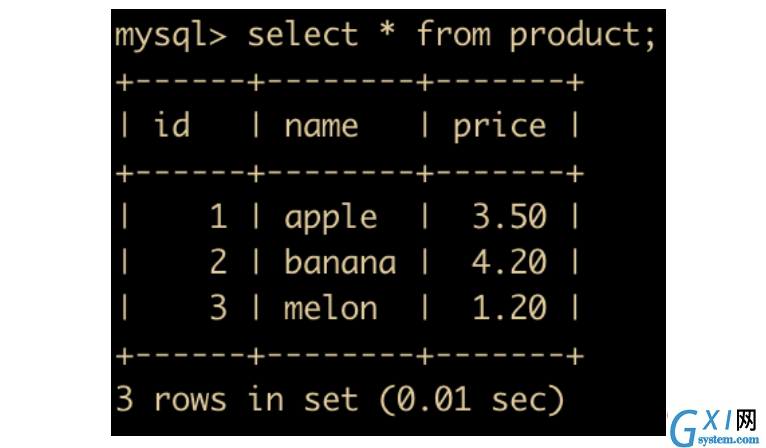Image resolution: width=766 pixels, height=448 pixels.
Task: Click the 'select * from product;' command text
Action: [x=451, y=36]
